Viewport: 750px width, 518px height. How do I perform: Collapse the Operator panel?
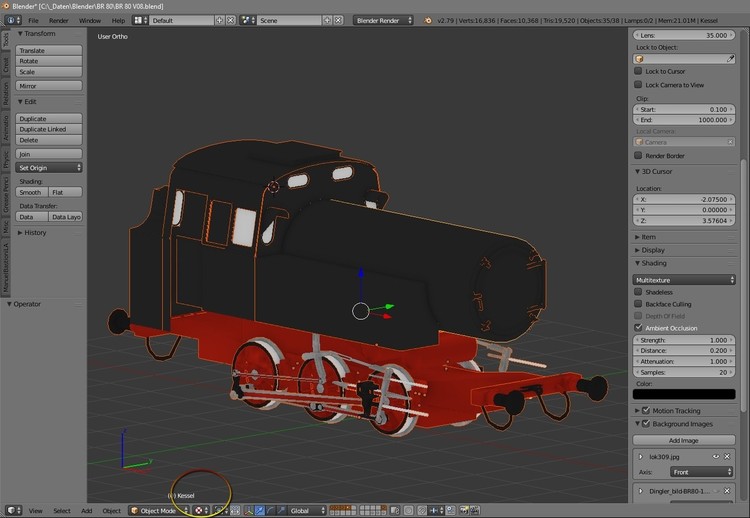coord(9,304)
